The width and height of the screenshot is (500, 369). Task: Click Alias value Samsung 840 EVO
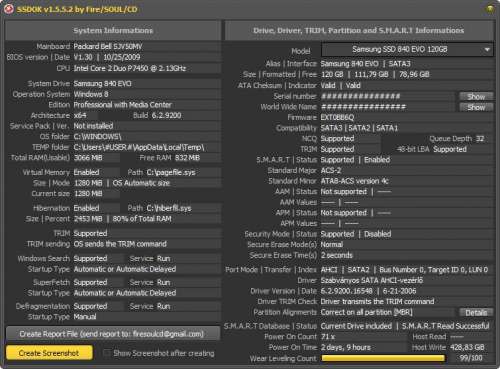tap(349, 64)
